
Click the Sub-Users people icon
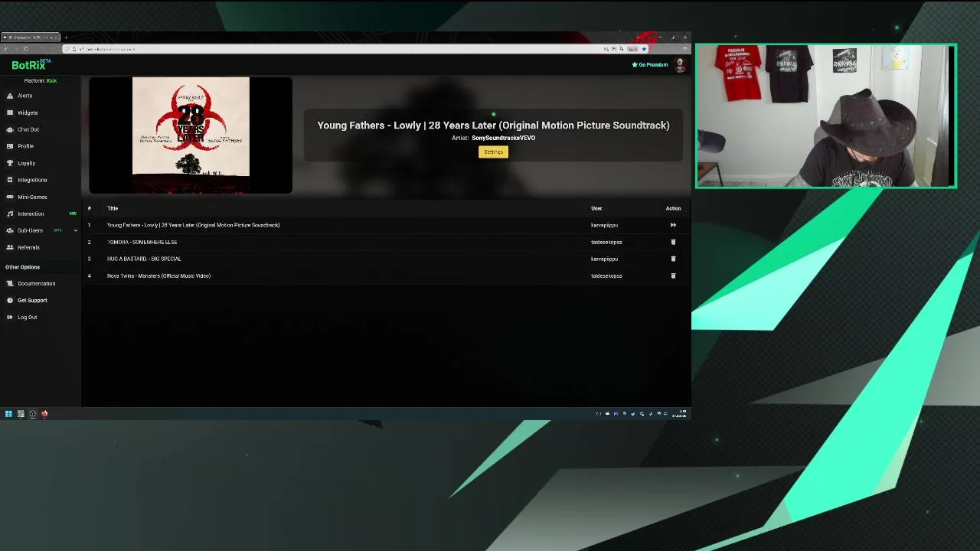pyautogui.click(x=9, y=230)
